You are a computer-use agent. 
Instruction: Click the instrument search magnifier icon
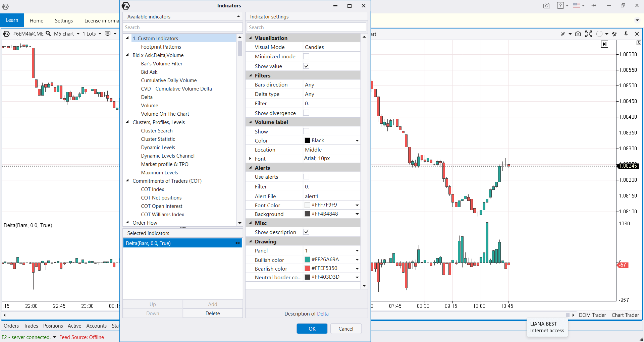pos(48,34)
